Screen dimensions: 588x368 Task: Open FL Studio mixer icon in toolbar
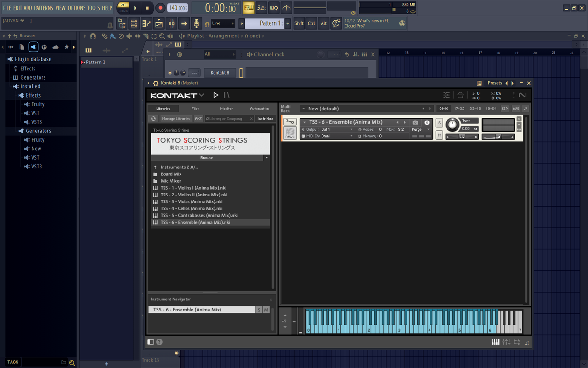[x=171, y=23]
